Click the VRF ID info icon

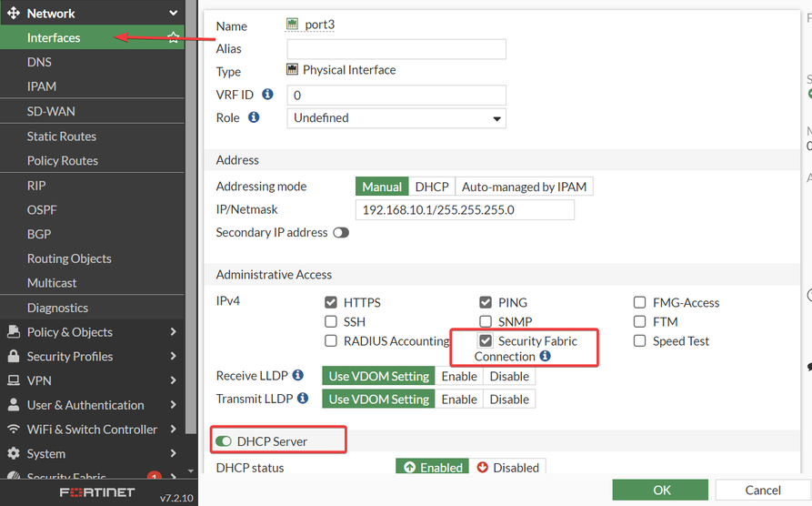(x=267, y=94)
